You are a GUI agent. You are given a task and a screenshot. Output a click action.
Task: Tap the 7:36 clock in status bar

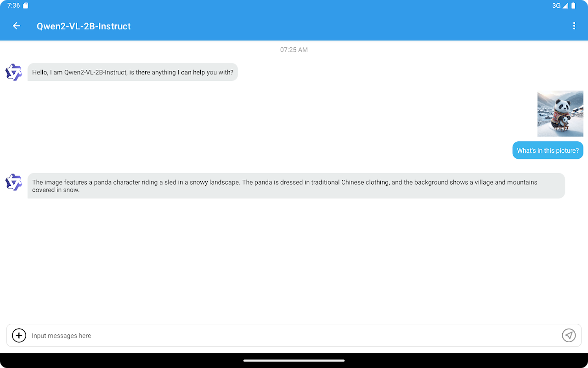coord(13,6)
